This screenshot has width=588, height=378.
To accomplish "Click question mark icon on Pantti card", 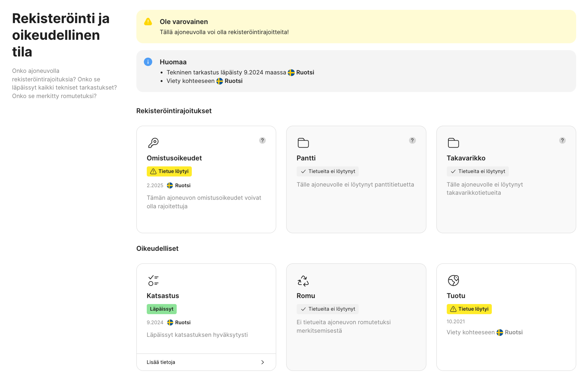I will coord(412,140).
